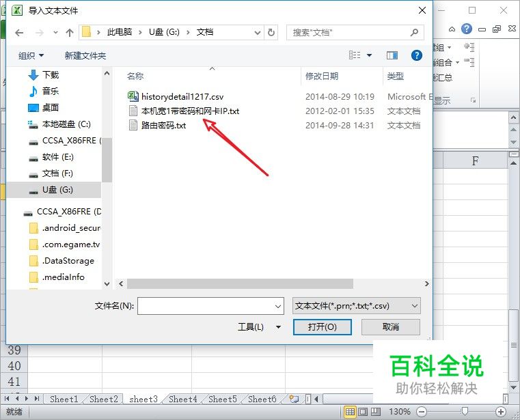Image resolution: width=520 pixels, height=420 pixels.
Task: Open the .android_secure folder
Action: [65, 228]
